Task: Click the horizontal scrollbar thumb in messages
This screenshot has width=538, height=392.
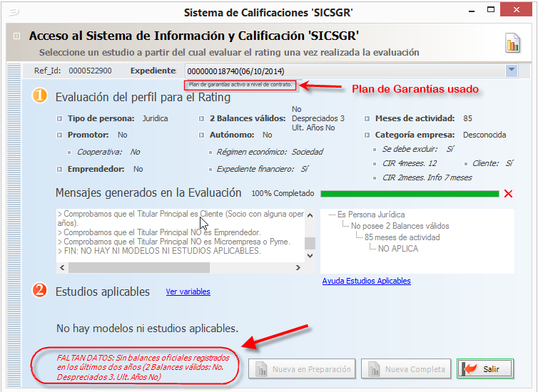Action: tap(139, 267)
